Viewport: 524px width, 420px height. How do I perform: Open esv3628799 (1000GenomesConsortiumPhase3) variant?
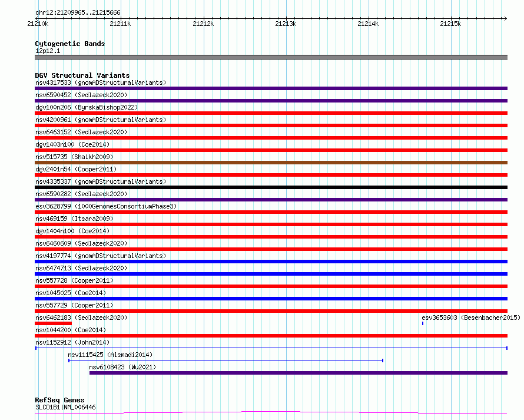106,206
